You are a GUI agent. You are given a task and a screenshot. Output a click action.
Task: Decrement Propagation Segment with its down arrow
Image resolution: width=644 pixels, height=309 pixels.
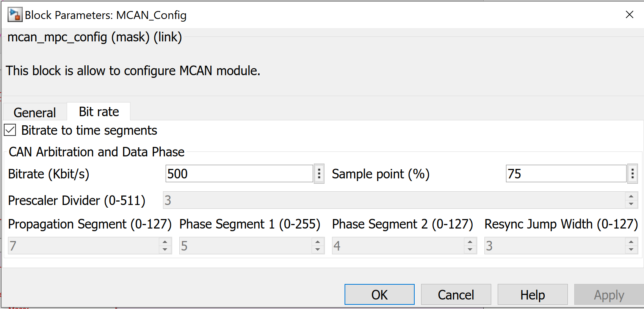[166, 249]
